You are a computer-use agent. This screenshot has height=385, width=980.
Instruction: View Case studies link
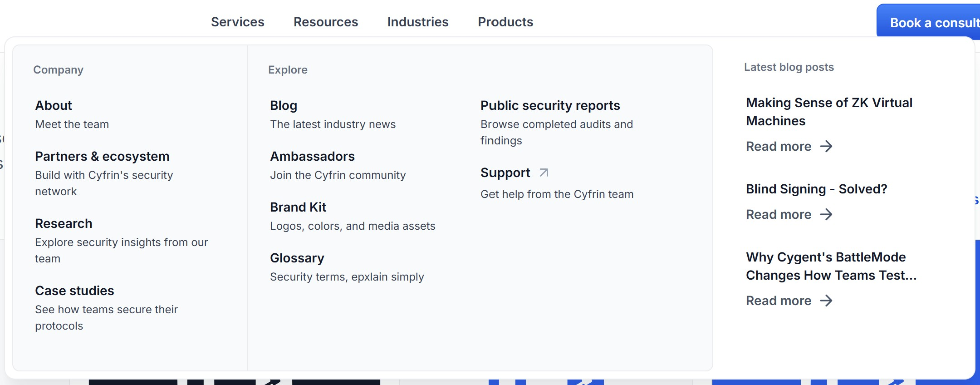click(x=74, y=291)
